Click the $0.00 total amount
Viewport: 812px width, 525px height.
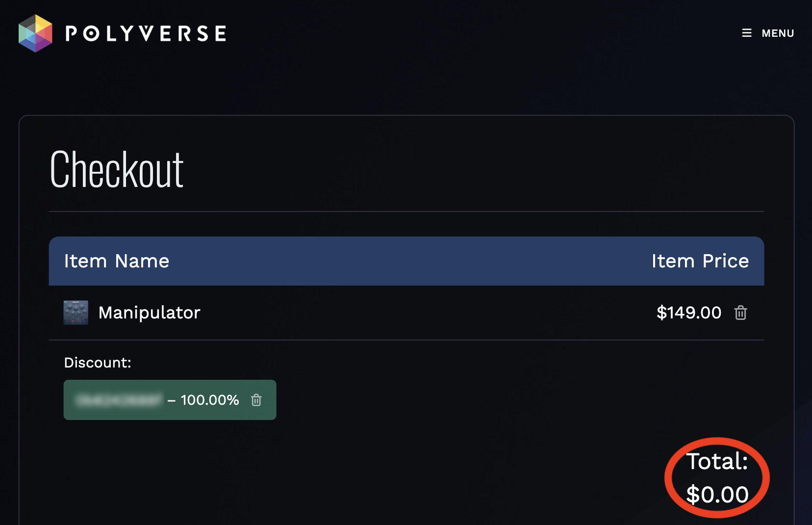click(x=717, y=494)
